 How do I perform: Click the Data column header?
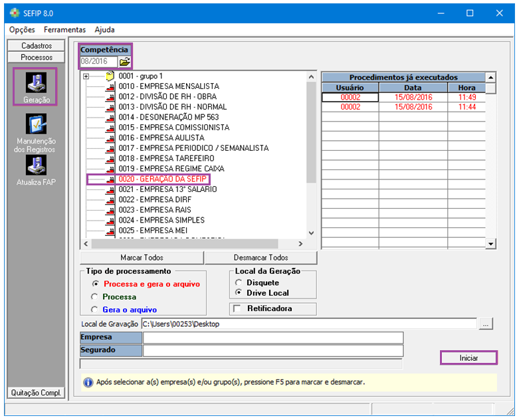pyautogui.click(x=413, y=88)
